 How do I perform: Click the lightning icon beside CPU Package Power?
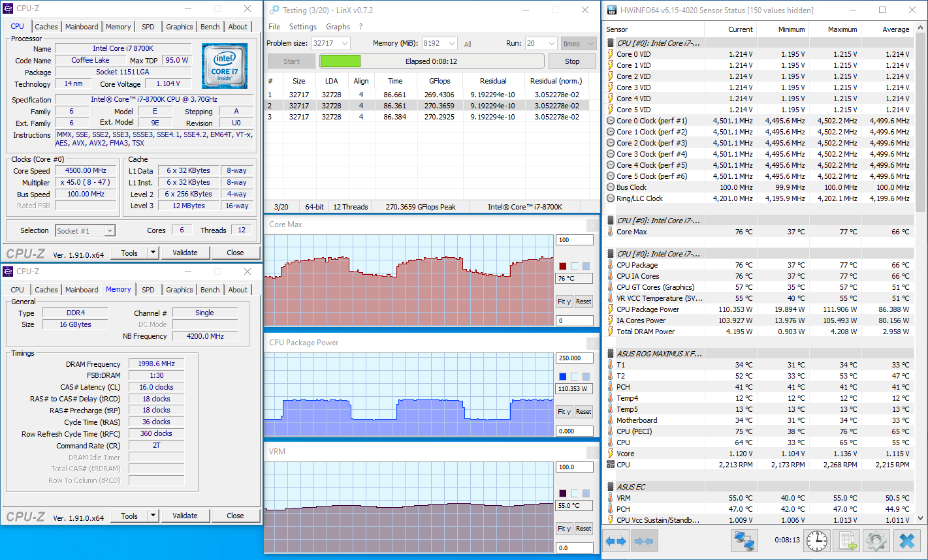coord(610,309)
